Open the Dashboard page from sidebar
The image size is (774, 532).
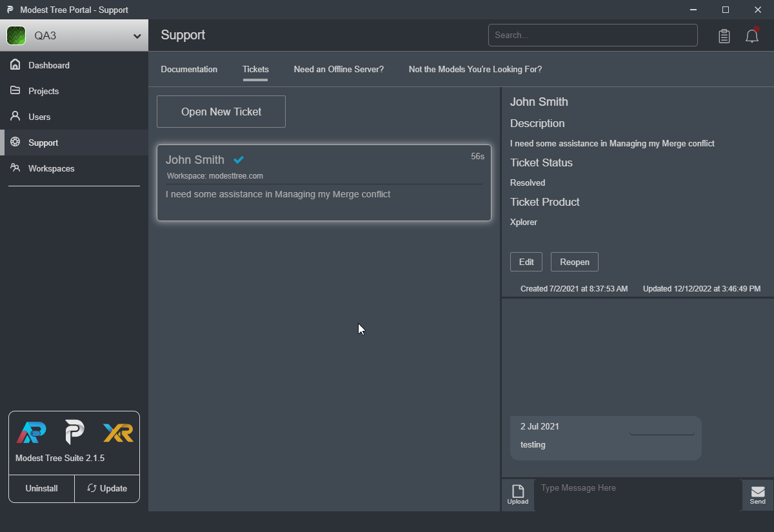click(x=74, y=65)
